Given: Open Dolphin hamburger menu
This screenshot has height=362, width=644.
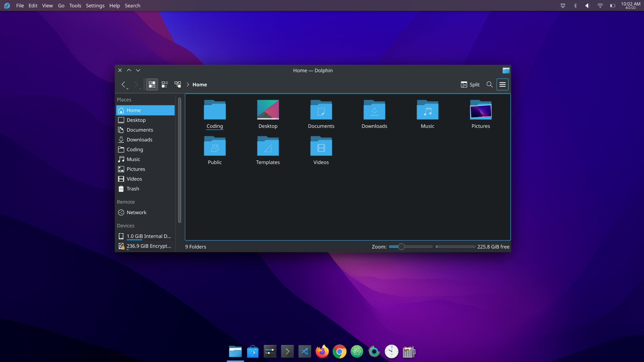Looking at the screenshot, I should coord(502,84).
